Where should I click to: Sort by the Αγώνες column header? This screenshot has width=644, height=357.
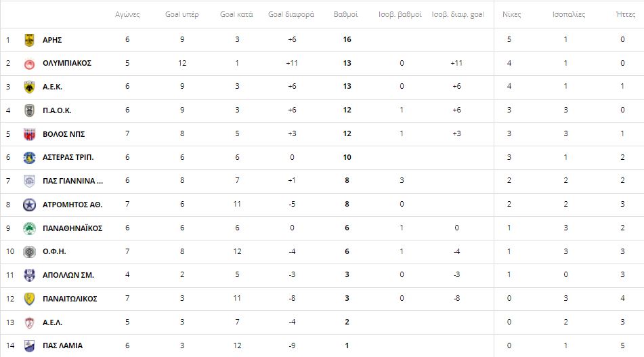pyautogui.click(x=127, y=14)
